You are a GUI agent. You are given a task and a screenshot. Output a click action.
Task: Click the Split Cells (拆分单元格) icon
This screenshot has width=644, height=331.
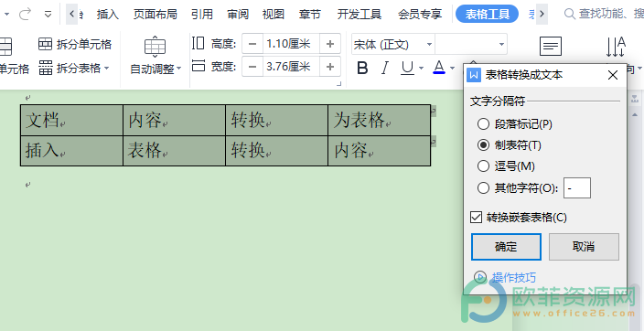point(45,44)
